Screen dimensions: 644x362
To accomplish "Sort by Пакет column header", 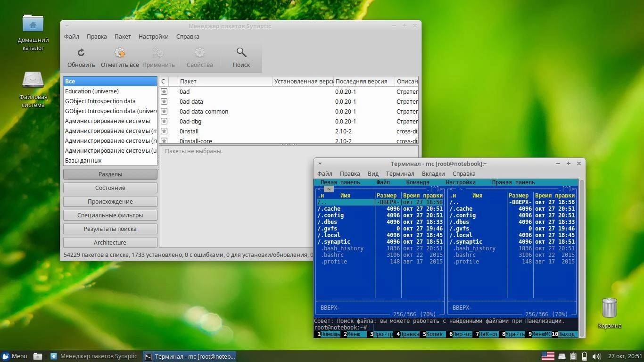I will (x=225, y=81).
